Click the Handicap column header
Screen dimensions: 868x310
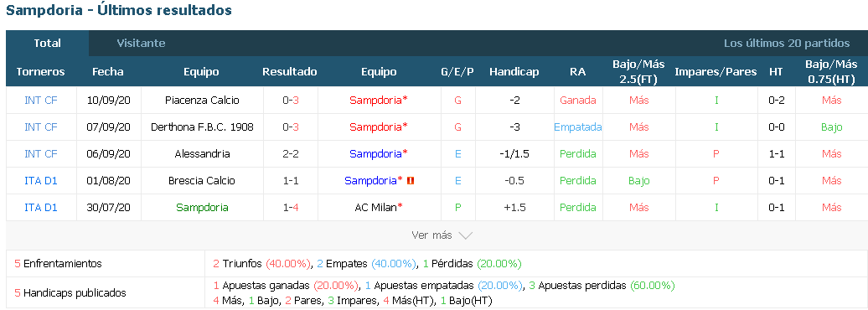click(514, 72)
